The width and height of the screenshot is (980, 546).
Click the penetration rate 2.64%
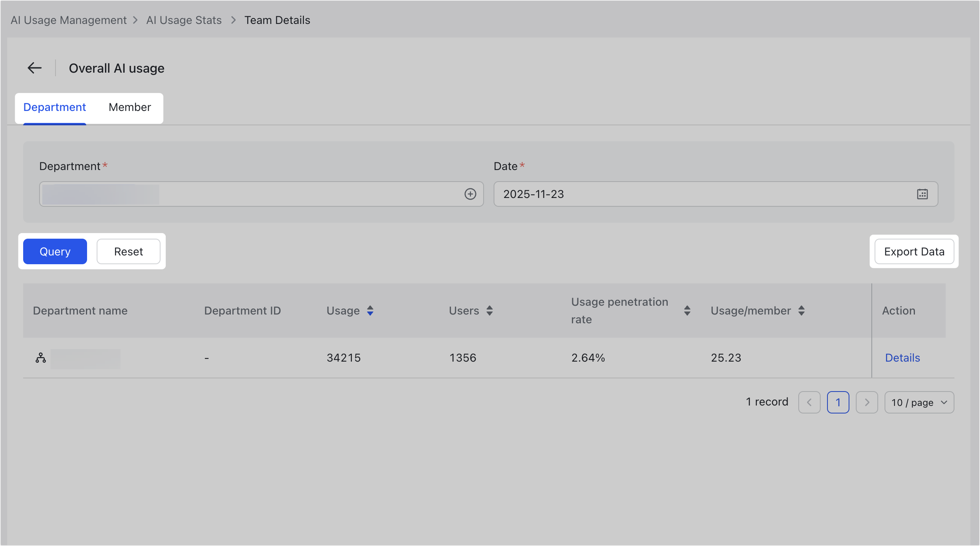point(588,358)
